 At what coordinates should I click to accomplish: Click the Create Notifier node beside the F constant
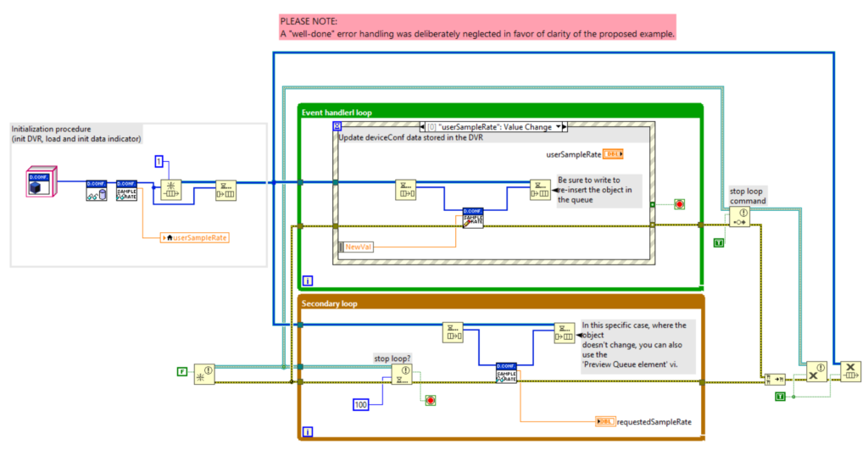(205, 373)
